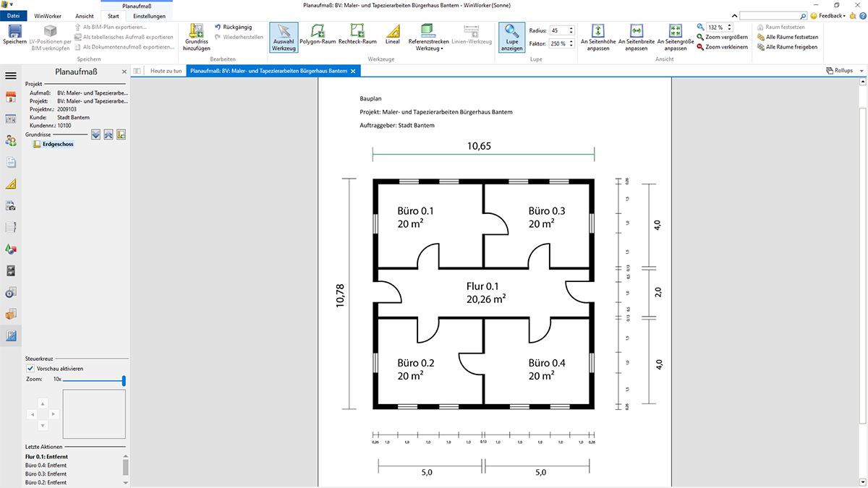Add a floor plan with Grundriss hinzufügen
Screen dimensions: 868x488
pos(197,37)
